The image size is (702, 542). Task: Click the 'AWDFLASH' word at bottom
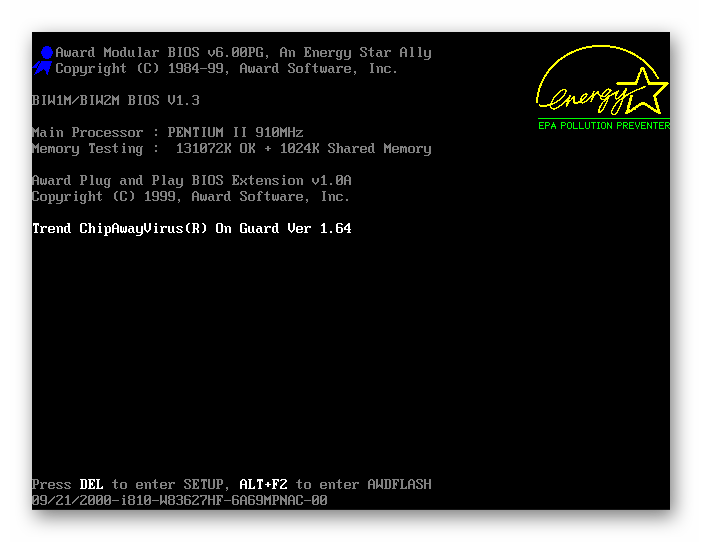399,484
